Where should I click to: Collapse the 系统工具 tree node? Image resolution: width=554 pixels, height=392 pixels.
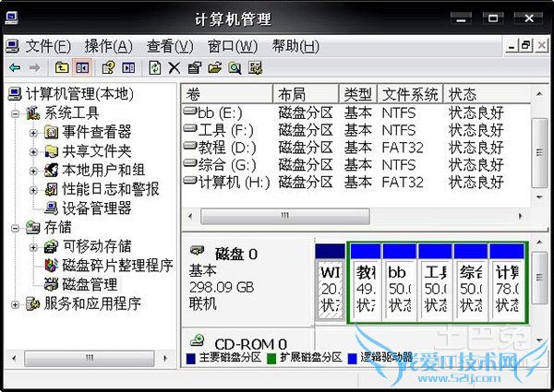pos(15,113)
